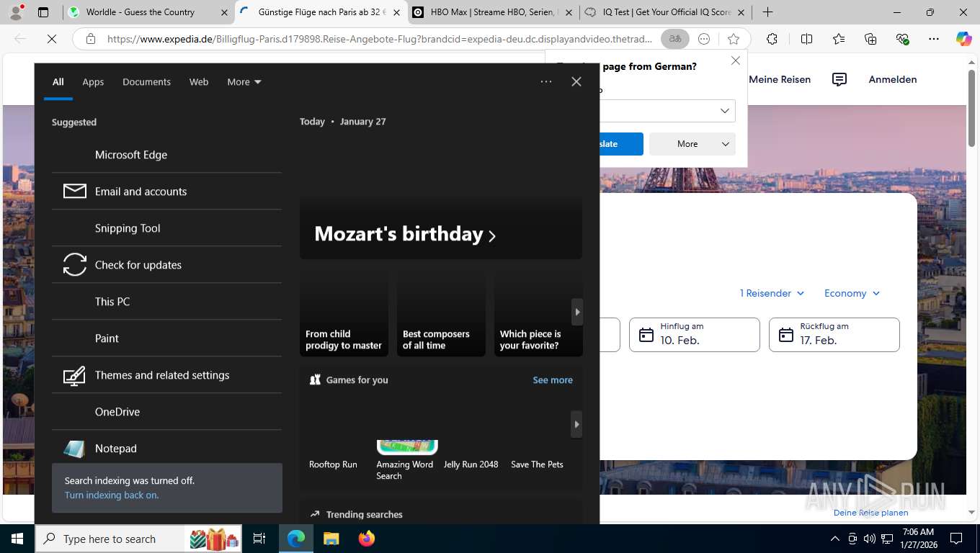980x553 pixels.
Task: Click the volume icon in system tray
Action: [869, 539]
